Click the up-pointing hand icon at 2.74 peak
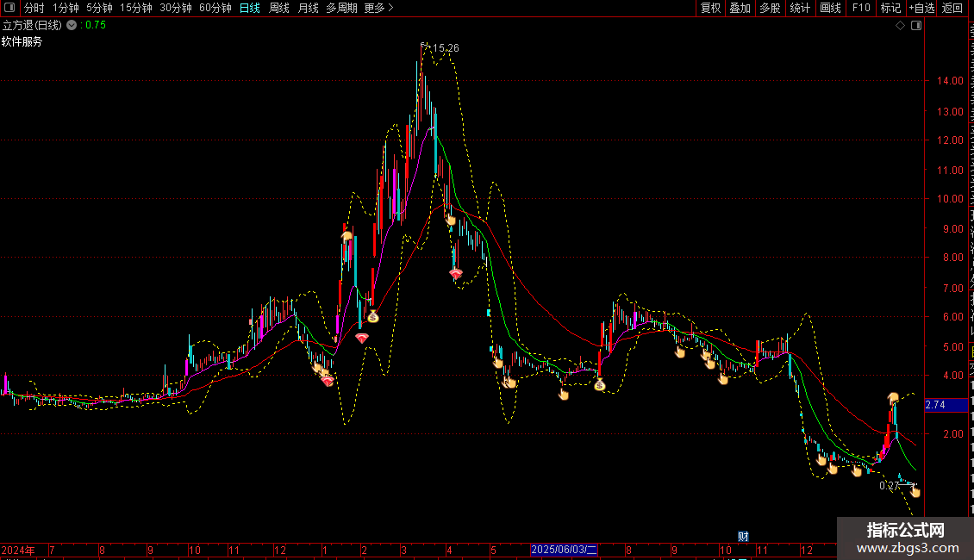The image size is (974, 560). (893, 398)
